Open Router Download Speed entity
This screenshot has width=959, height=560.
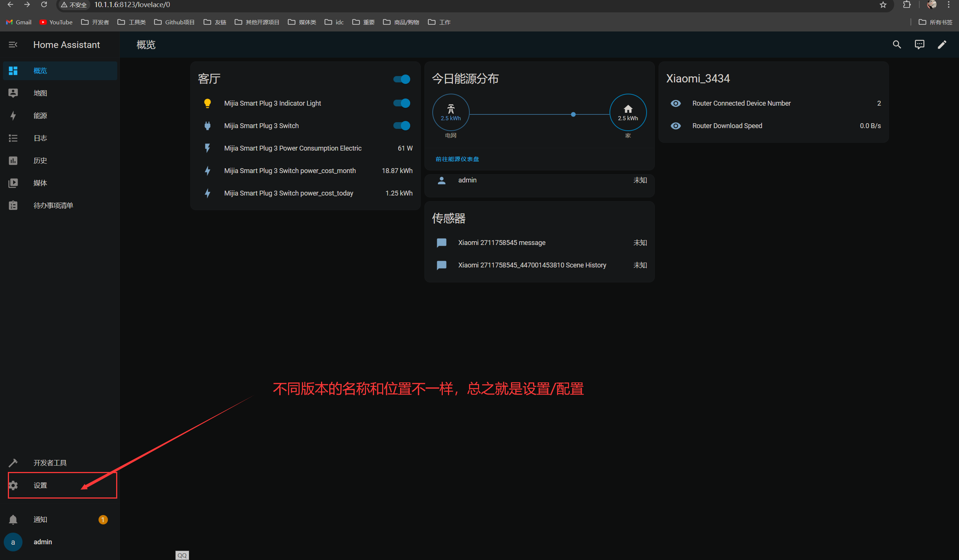point(727,126)
